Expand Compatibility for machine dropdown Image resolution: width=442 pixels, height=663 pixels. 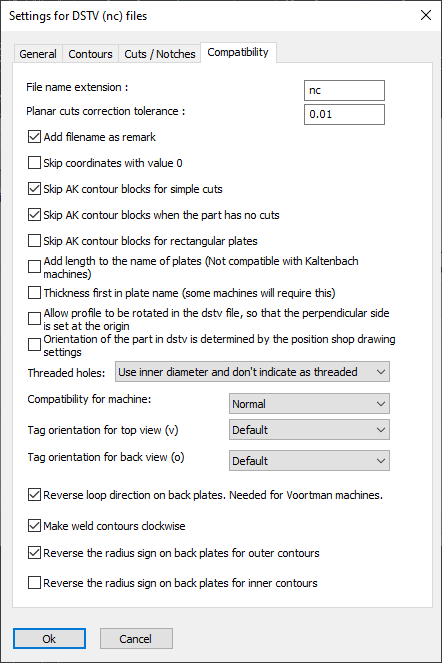coord(309,404)
